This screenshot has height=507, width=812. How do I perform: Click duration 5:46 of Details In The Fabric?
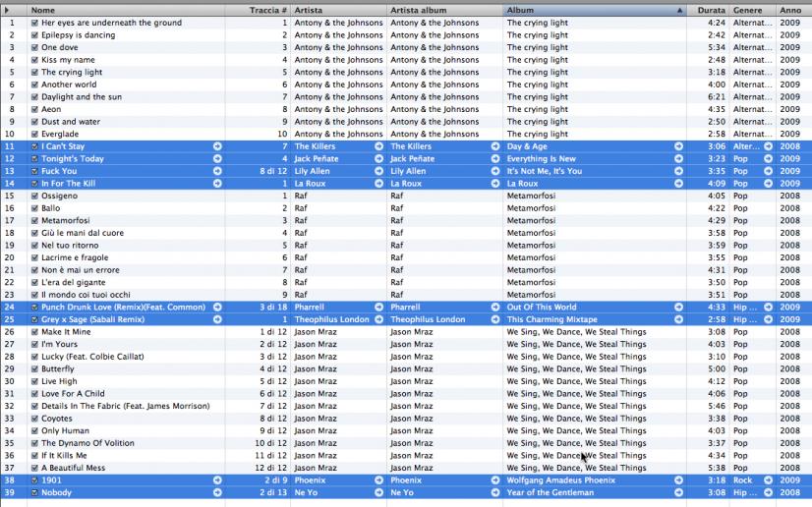[717, 407]
